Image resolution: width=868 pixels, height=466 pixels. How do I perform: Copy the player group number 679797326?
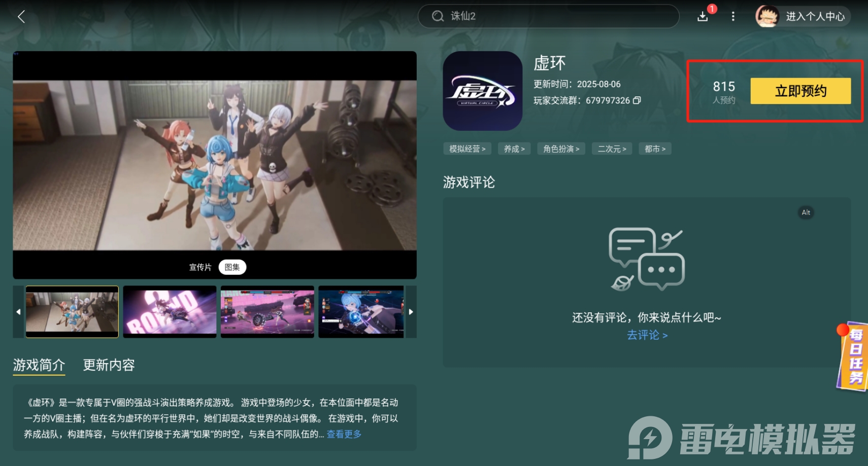point(637,100)
